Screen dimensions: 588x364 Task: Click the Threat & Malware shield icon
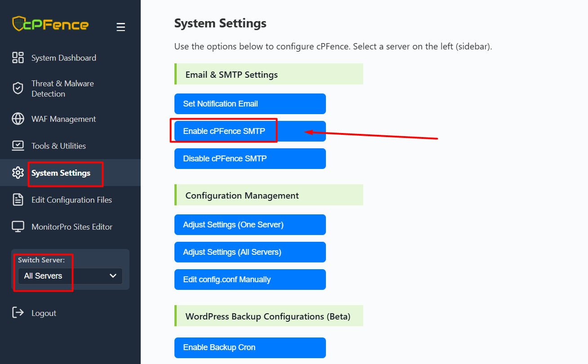coord(18,89)
